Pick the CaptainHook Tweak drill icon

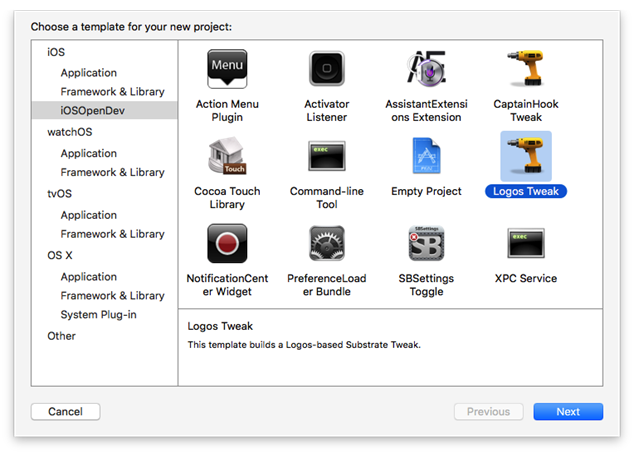click(526, 68)
